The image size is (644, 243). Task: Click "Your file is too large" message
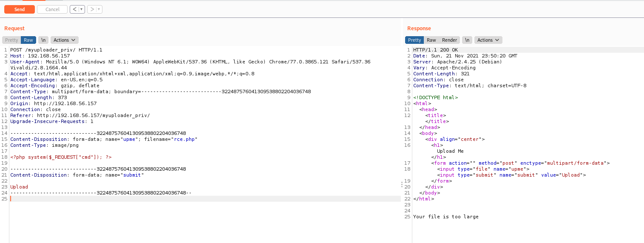[x=446, y=217]
